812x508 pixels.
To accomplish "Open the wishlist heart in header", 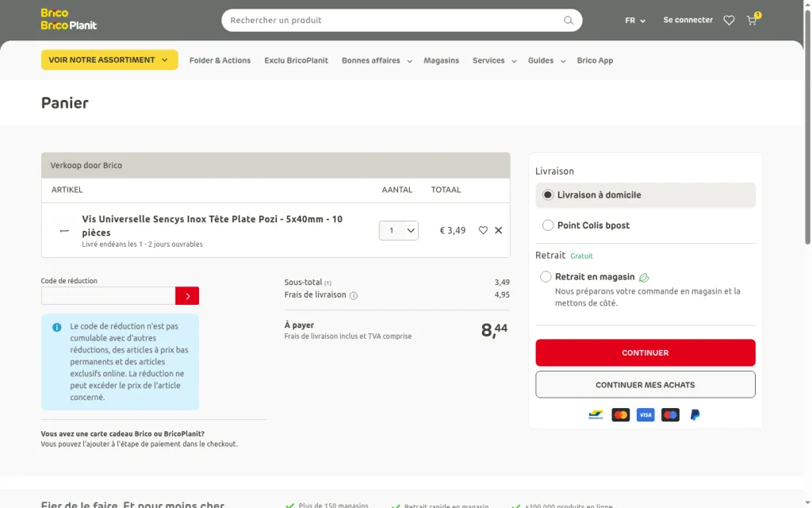I will click(x=729, y=20).
